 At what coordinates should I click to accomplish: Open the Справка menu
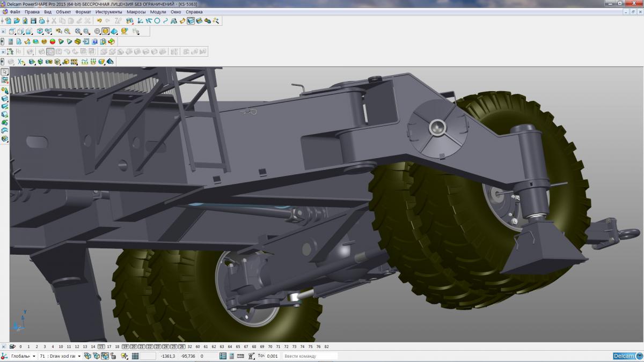coord(194,11)
